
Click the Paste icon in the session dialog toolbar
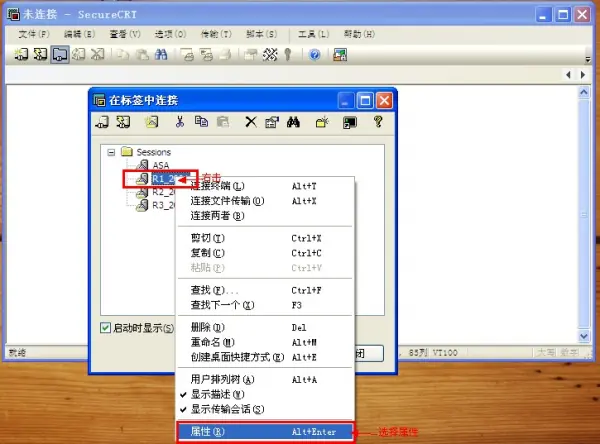(x=223, y=122)
